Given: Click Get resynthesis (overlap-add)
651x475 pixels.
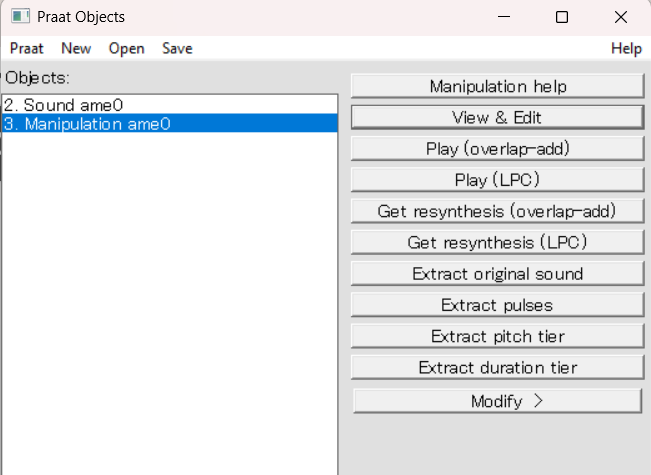Looking at the screenshot, I should (497, 211).
